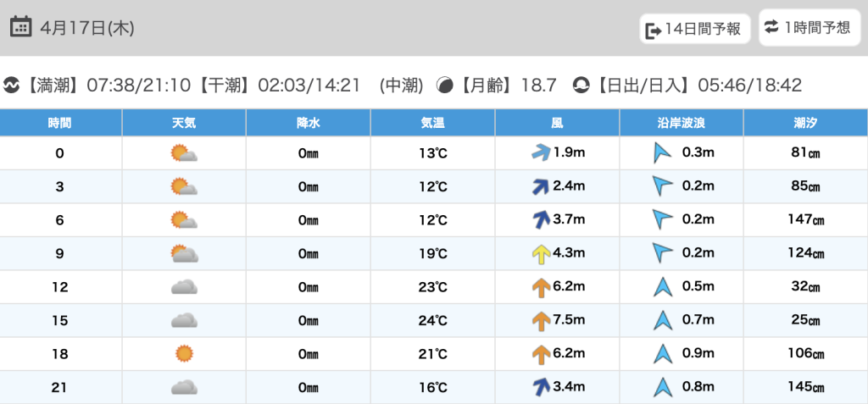868x404 pixels.
Task: Click the cloudy weather icon at hour 12
Action: click(184, 287)
